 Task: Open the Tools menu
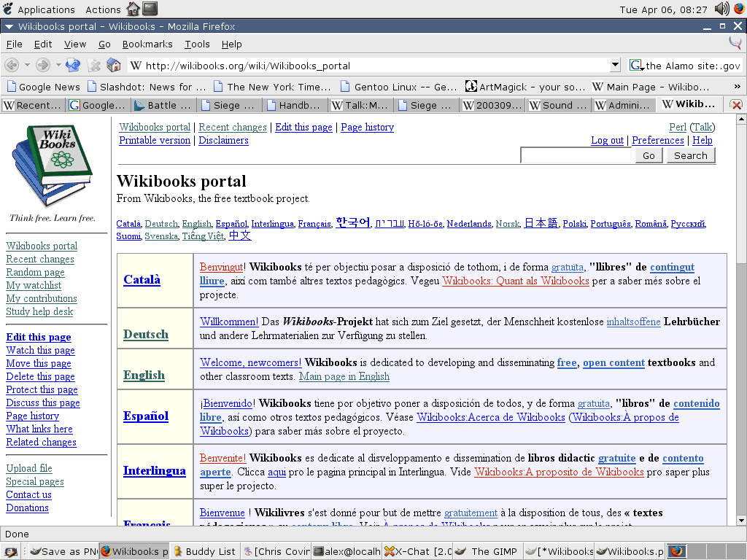(x=197, y=44)
